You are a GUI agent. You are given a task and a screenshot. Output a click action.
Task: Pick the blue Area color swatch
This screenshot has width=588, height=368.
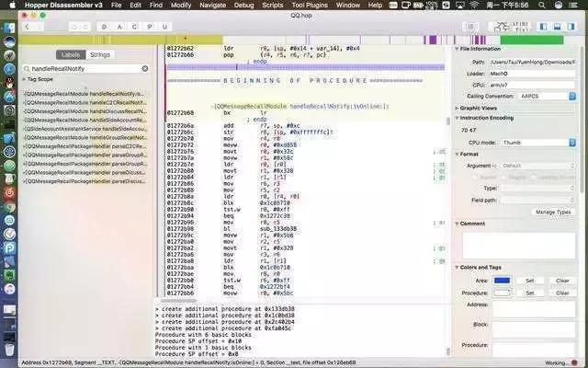coord(503,281)
